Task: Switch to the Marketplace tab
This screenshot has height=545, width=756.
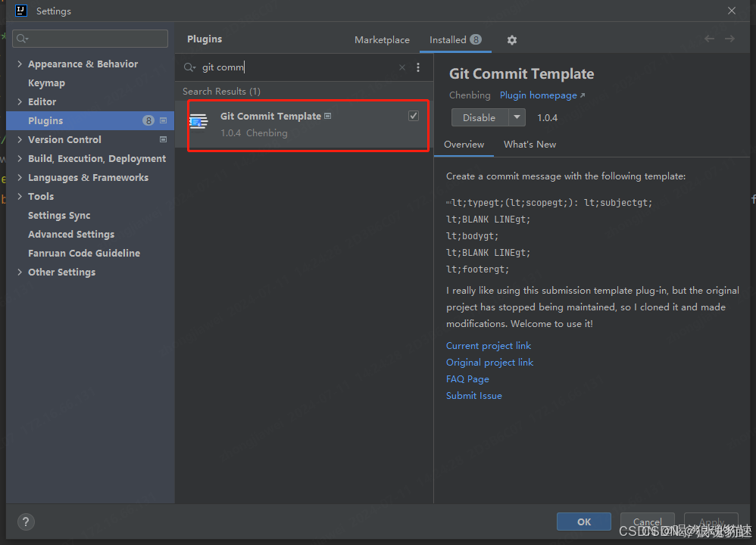Action: point(382,40)
